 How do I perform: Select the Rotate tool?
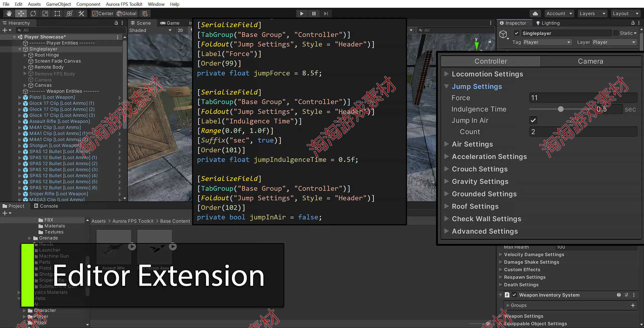point(33,14)
